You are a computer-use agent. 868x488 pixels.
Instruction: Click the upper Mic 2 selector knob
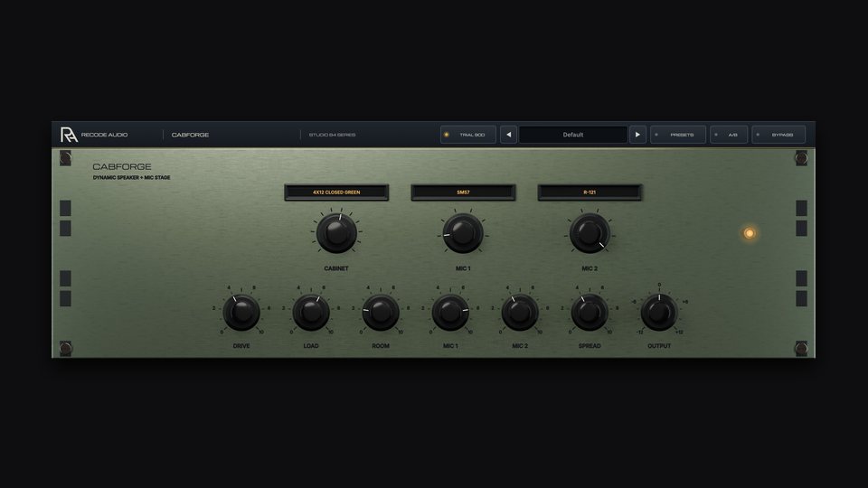(590, 233)
